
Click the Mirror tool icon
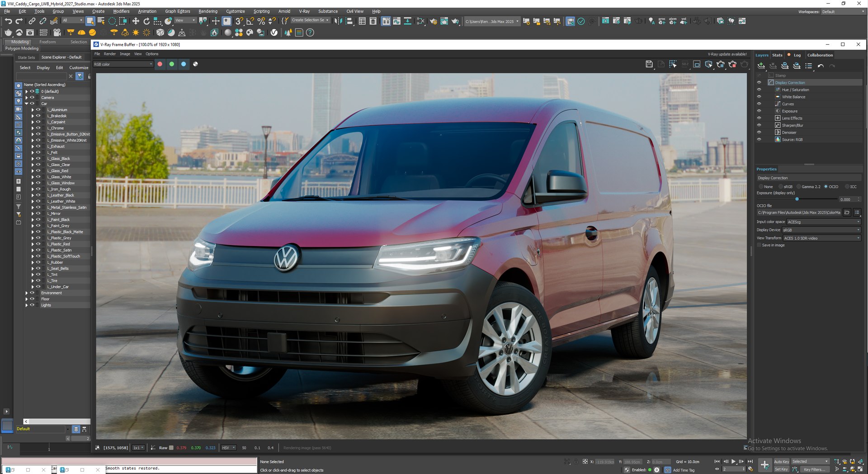[338, 21]
